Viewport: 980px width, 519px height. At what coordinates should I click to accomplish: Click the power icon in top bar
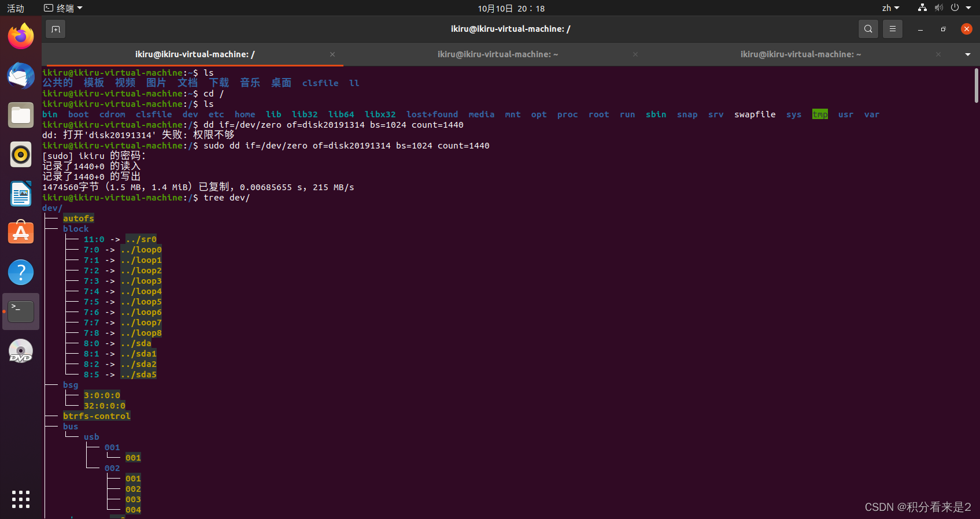(x=955, y=8)
